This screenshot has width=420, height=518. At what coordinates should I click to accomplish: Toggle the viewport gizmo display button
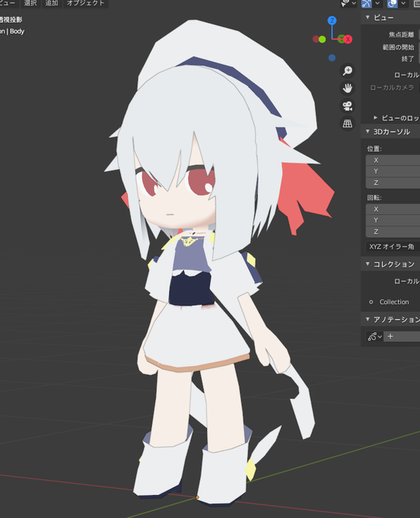click(x=367, y=3)
